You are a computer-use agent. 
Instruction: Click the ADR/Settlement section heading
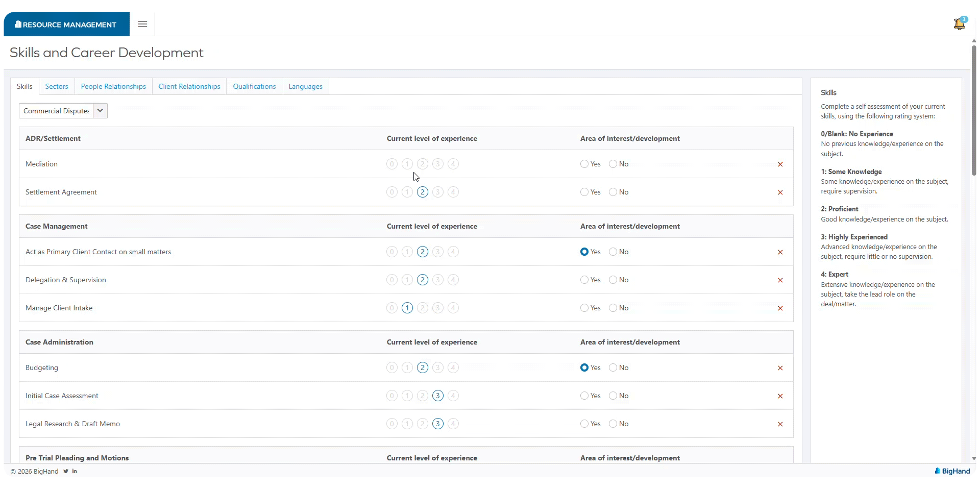[53, 138]
